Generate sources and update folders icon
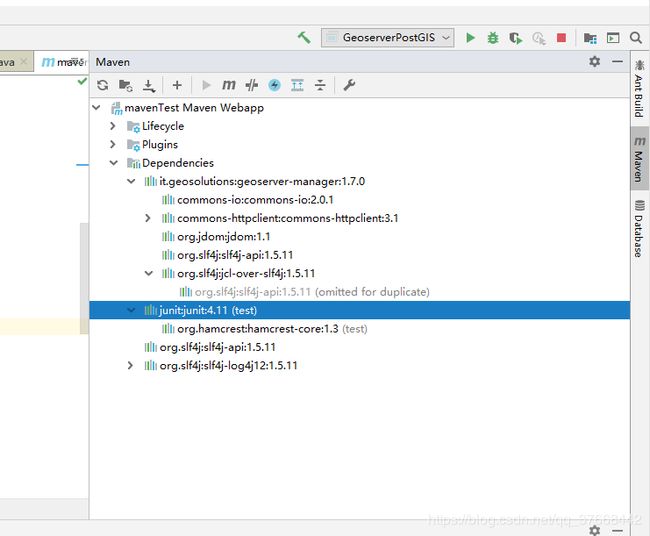650x536 pixels. 125,85
